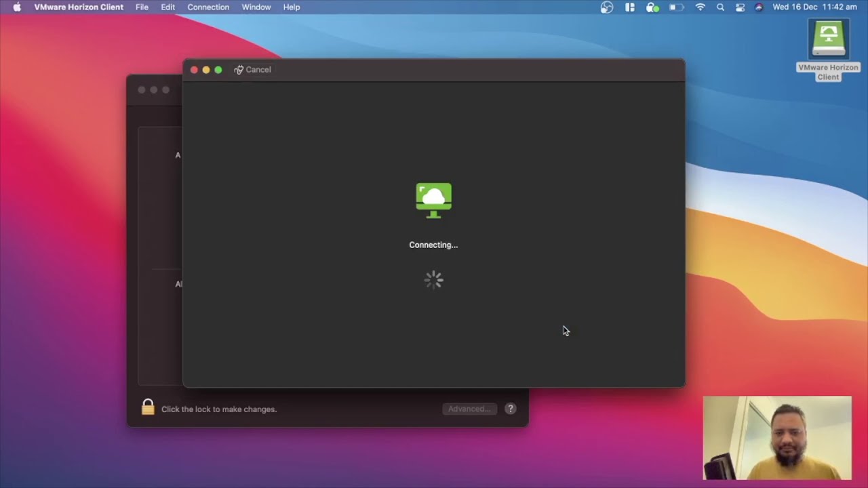
Task: Open the help question mark in the preferences window
Action: [511, 409]
